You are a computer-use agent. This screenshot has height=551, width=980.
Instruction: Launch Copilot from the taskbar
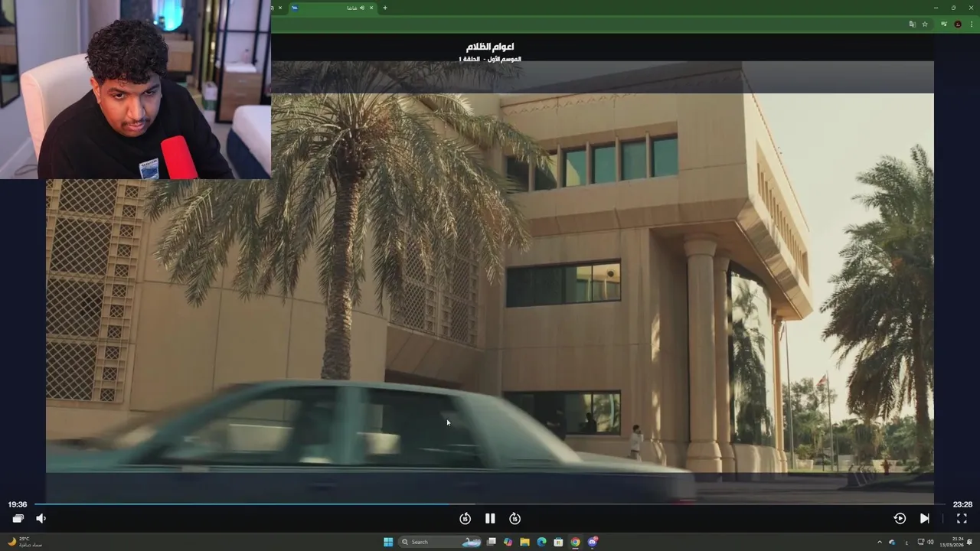click(508, 542)
